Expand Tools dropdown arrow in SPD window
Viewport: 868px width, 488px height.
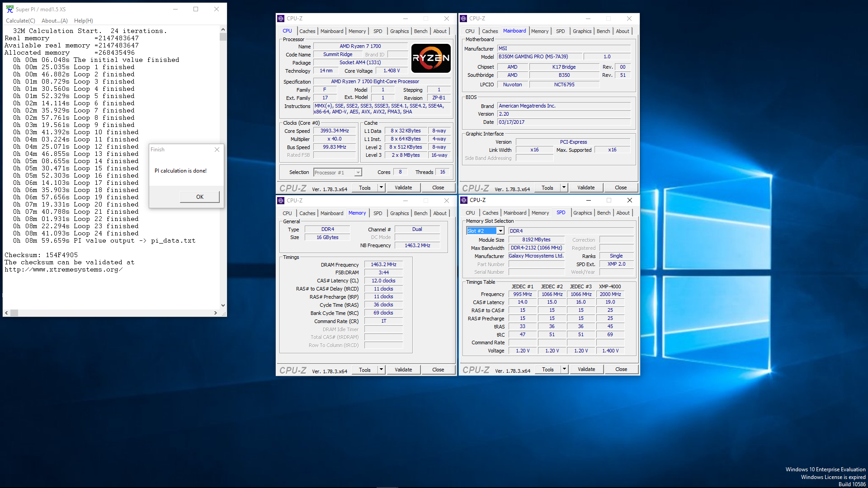point(564,369)
